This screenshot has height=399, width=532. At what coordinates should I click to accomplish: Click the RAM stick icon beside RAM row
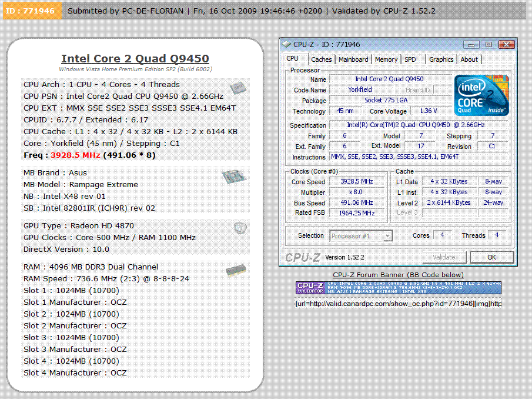[236, 270]
